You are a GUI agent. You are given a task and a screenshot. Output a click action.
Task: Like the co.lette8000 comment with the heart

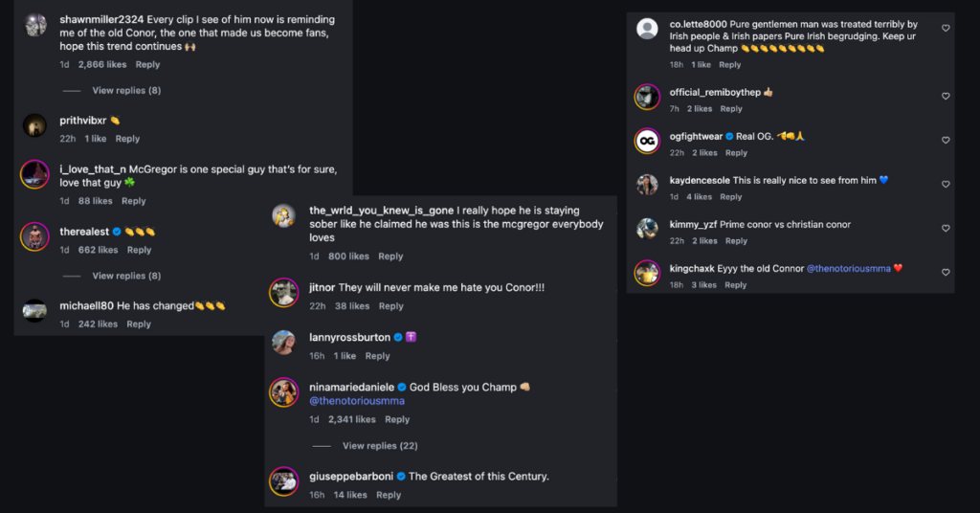click(946, 29)
